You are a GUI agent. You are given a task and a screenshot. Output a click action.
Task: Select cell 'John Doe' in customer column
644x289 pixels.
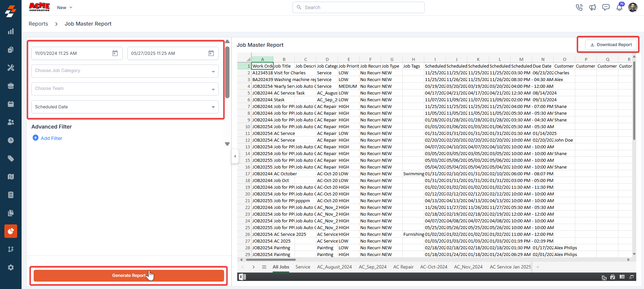coord(564,140)
